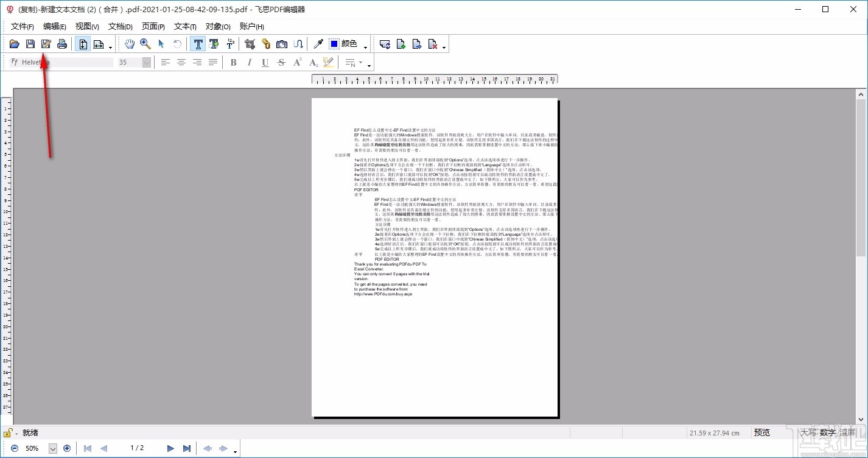This screenshot has width=868, height=458.
Task: Click the Save As icon with the pencil
Action: tap(46, 44)
